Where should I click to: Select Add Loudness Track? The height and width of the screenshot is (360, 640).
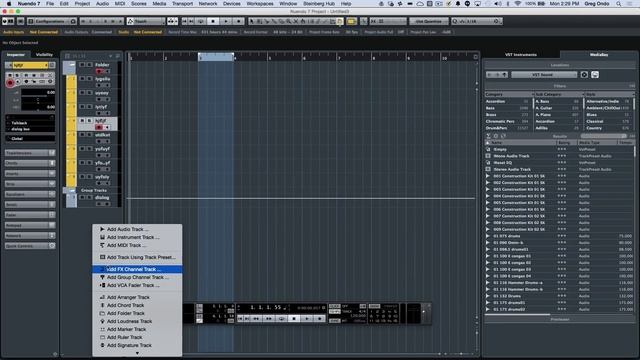[137, 321]
